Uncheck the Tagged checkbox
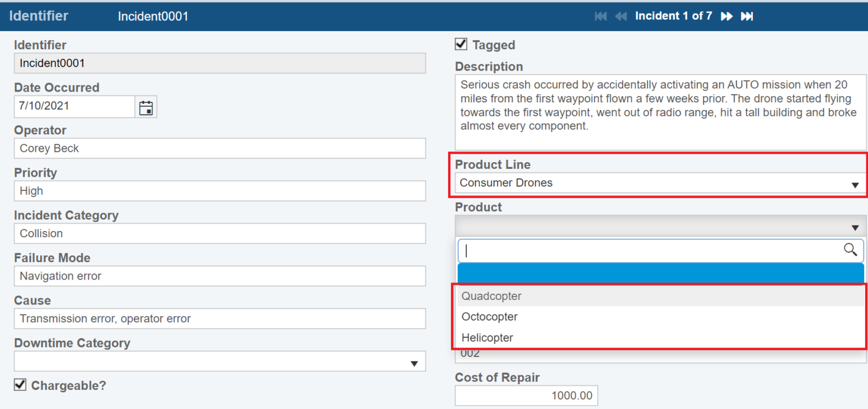The width and height of the screenshot is (868, 409). click(461, 44)
